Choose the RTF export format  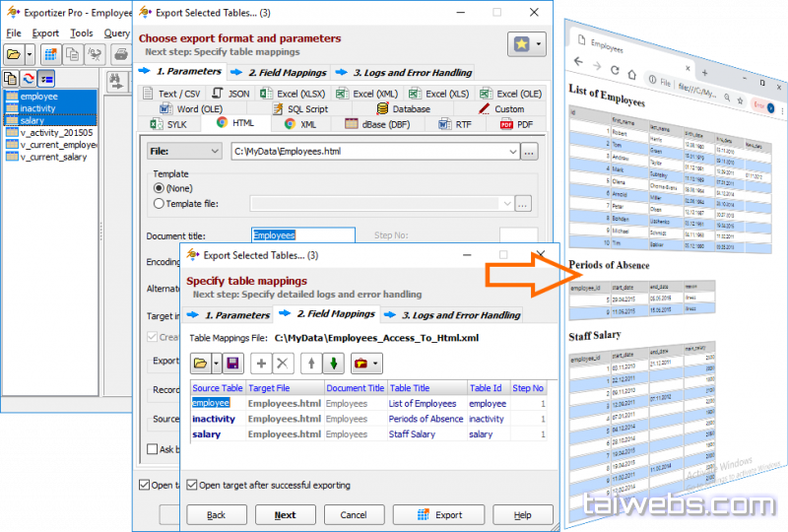click(455, 124)
